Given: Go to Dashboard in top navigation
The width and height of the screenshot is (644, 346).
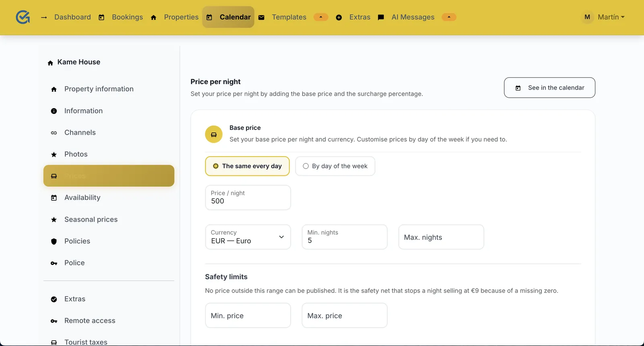Looking at the screenshot, I should pos(72,17).
